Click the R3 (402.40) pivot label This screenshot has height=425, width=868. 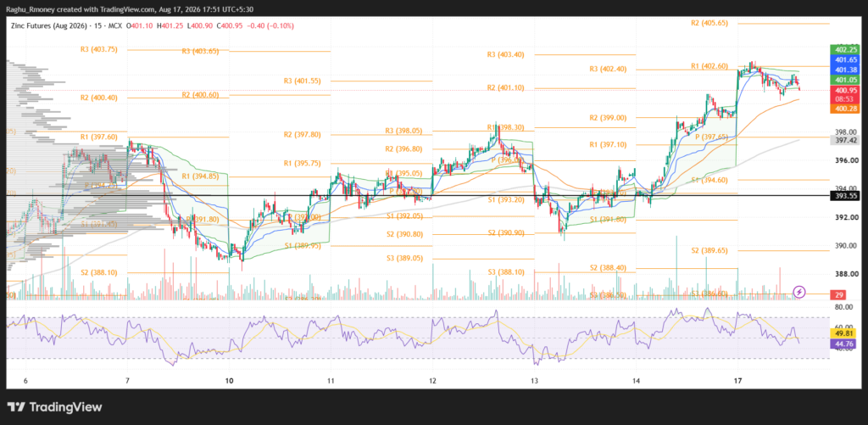607,70
